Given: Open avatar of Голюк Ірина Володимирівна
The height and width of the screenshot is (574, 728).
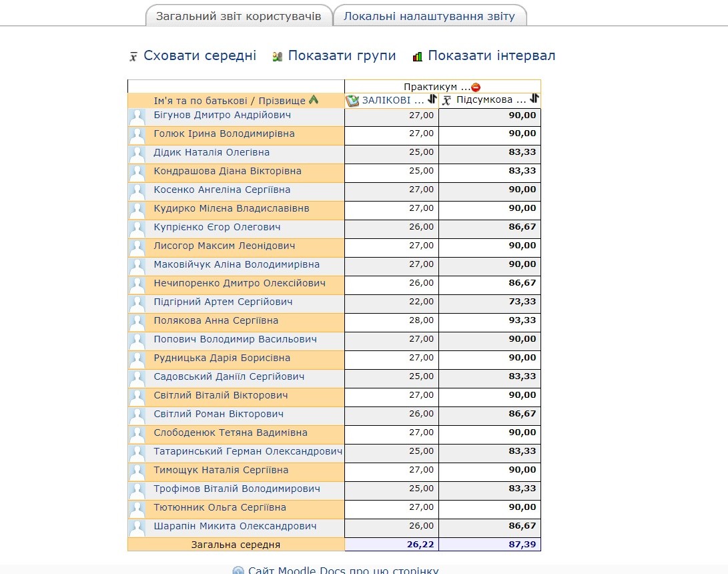Looking at the screenshot, I should (x=137, y=135).
